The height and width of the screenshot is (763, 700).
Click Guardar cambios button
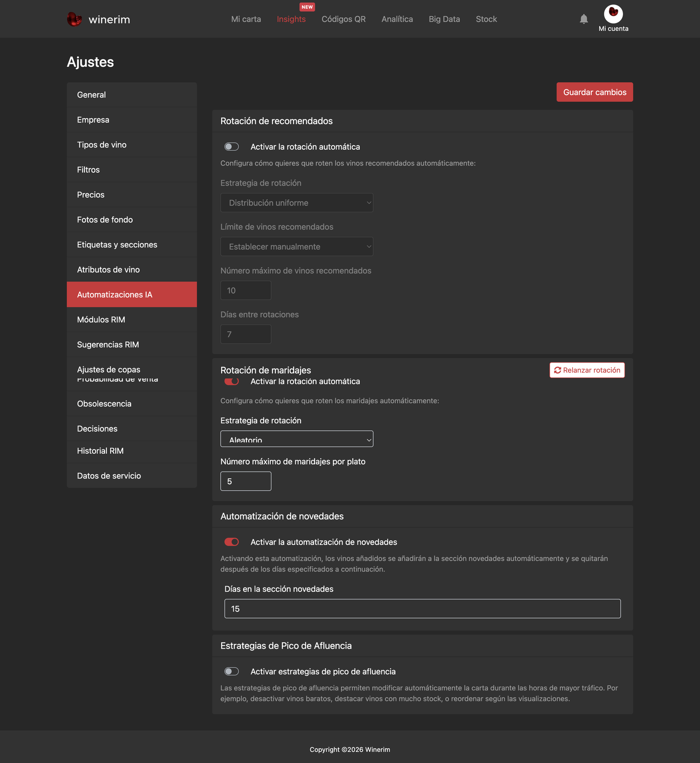(x=595, y=92)
